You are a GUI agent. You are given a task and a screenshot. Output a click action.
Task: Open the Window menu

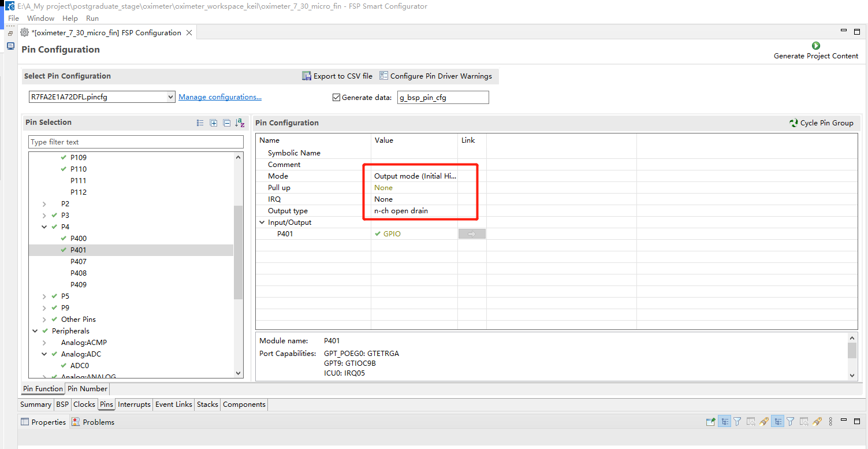[40, 18]
